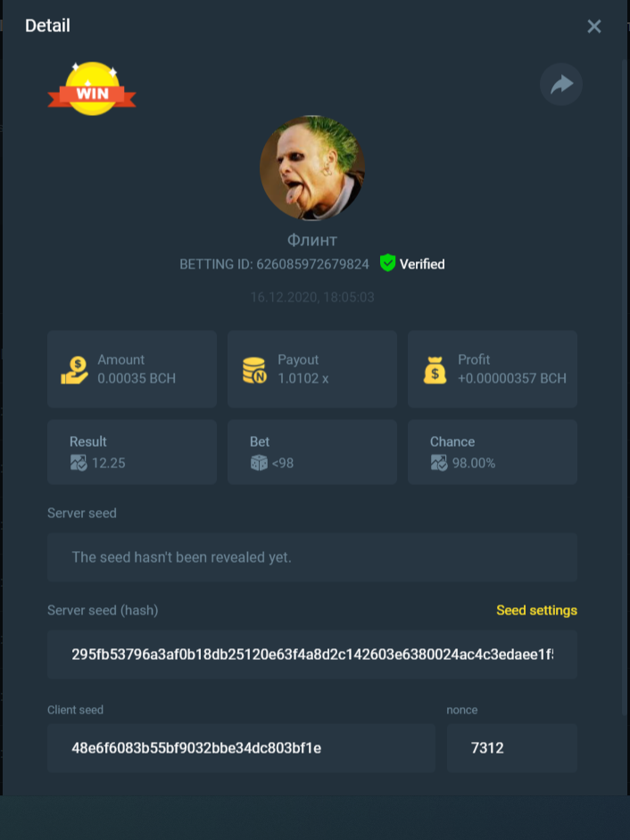The image size is (630, 840).
Task: Click the nonce field showing 7312
Action: (x=512, y=748)
